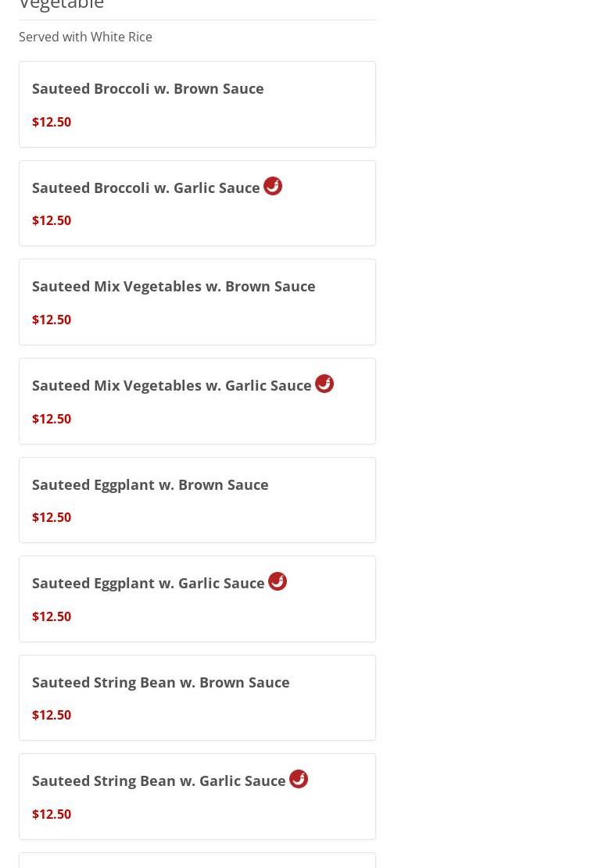
Task: Click price of Mix Vegetables Brown Sauce
Action: (x=52, y=320)
